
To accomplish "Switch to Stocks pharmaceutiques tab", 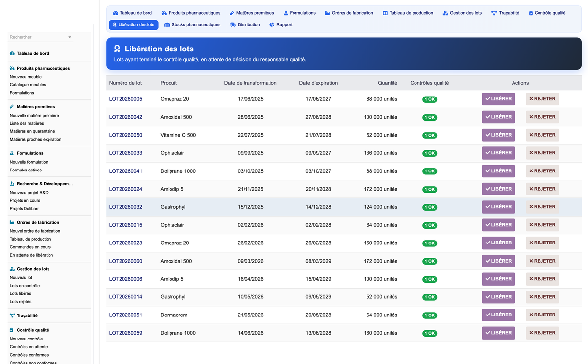I will [x=192, y=24].
